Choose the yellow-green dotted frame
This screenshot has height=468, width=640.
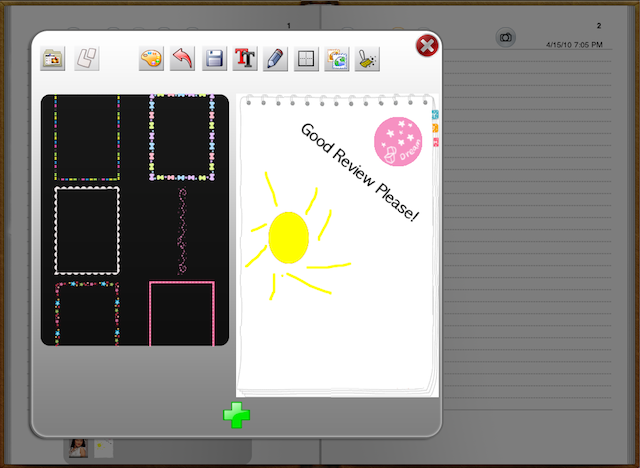point(87,137)
